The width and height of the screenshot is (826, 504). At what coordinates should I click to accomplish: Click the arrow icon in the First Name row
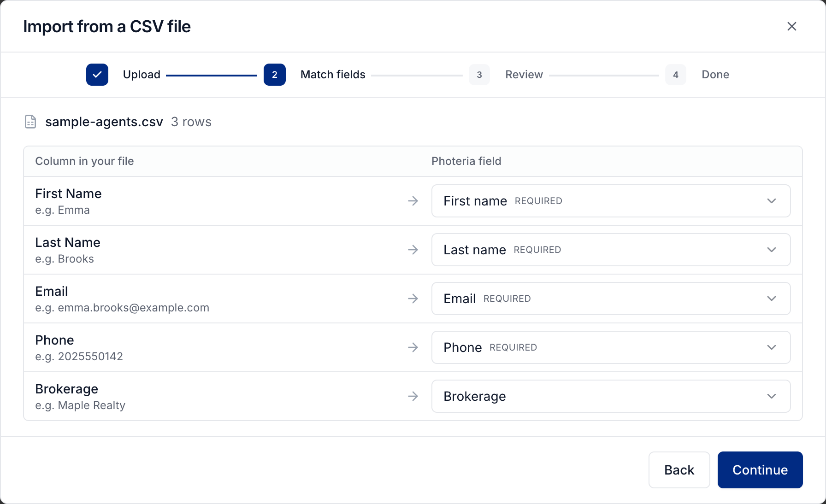tap(413, 201)
